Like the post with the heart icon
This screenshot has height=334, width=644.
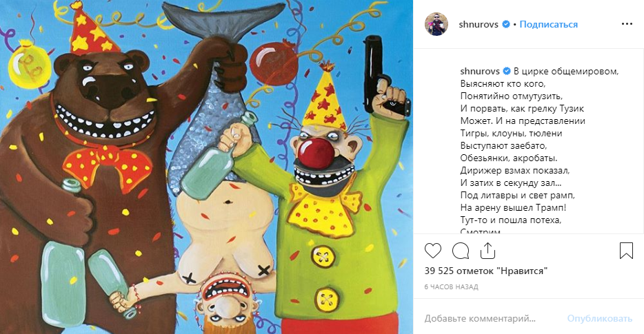(x=432, y=251)
